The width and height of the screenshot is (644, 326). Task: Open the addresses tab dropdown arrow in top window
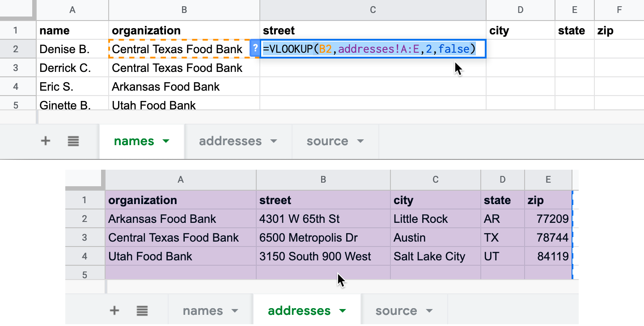point(274,141)
